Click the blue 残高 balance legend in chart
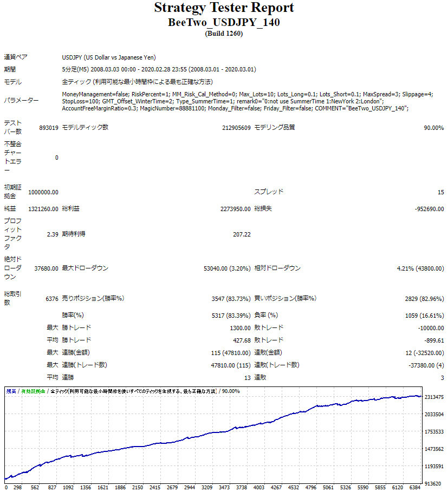The width and height of the screenshot is (448, 492). point(11,391)
